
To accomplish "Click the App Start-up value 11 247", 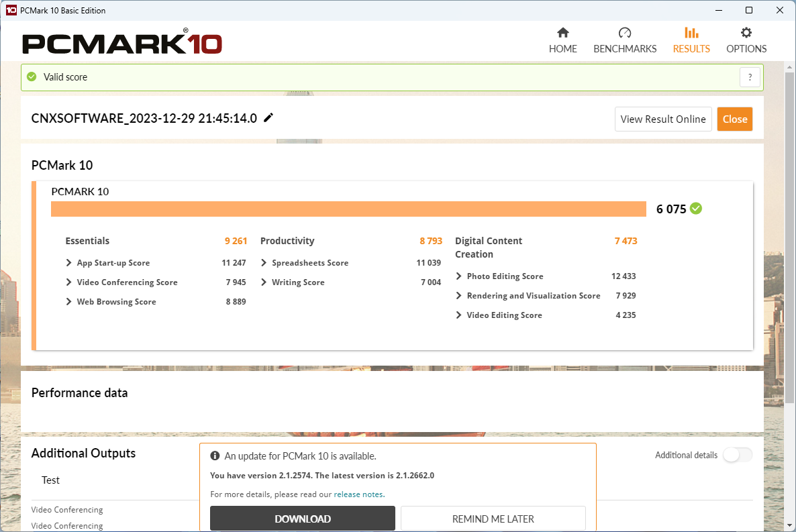I will click(x=234, y=263).
